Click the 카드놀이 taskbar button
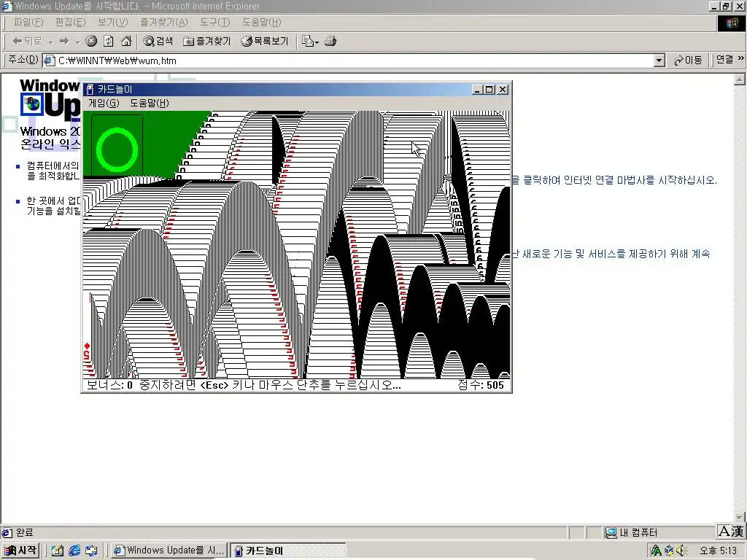The width and height of the screenshot is (747, 560). (287, 551)
